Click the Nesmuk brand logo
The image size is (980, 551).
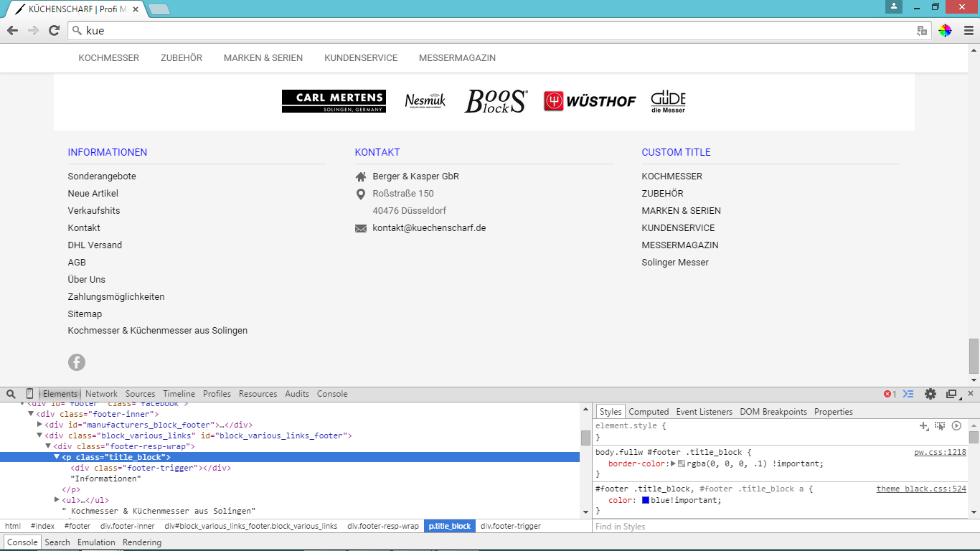tap(425, 101)
